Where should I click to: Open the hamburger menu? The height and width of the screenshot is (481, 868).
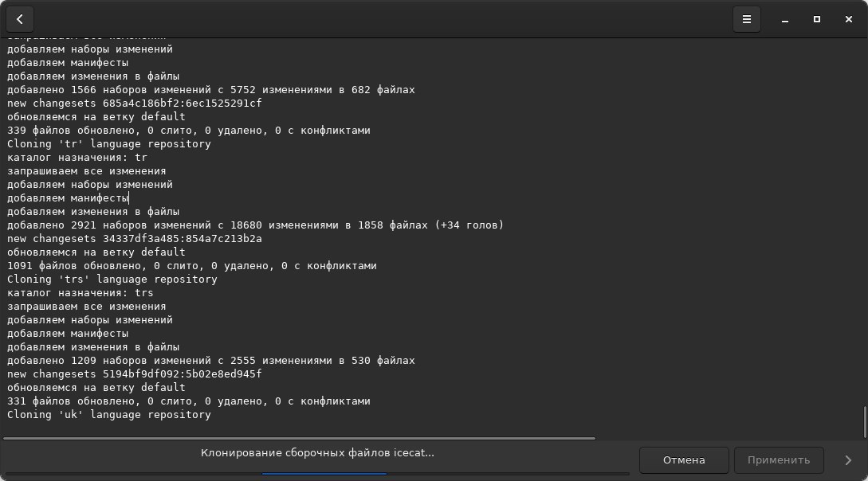(x=747, y=19)
